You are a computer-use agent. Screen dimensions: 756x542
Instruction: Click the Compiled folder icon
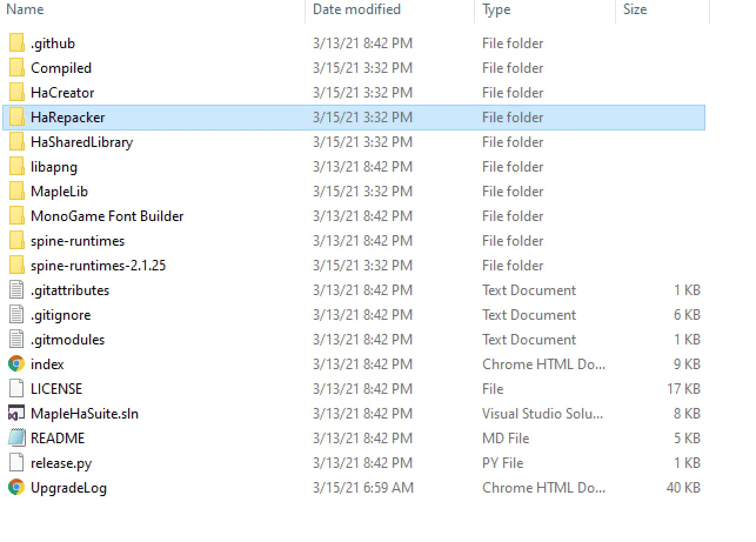17,68
